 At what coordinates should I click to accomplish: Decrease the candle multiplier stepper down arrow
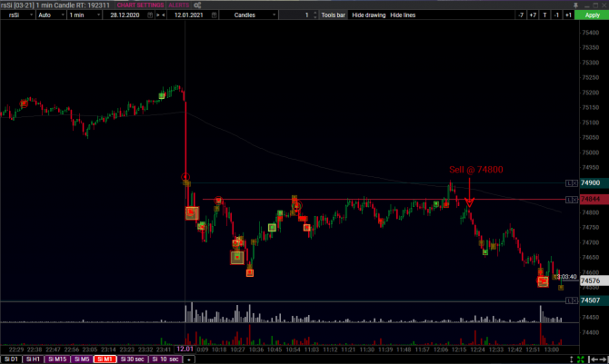[315, 17]
